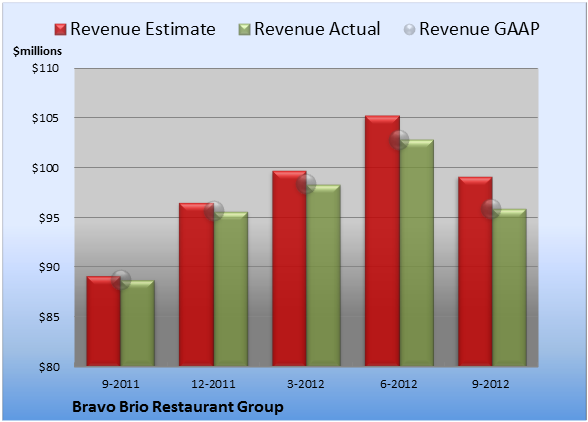Click the GAAP sphere marker for 9-2011
The width and height of the screenshot is (588, 422).
[121, 280]
